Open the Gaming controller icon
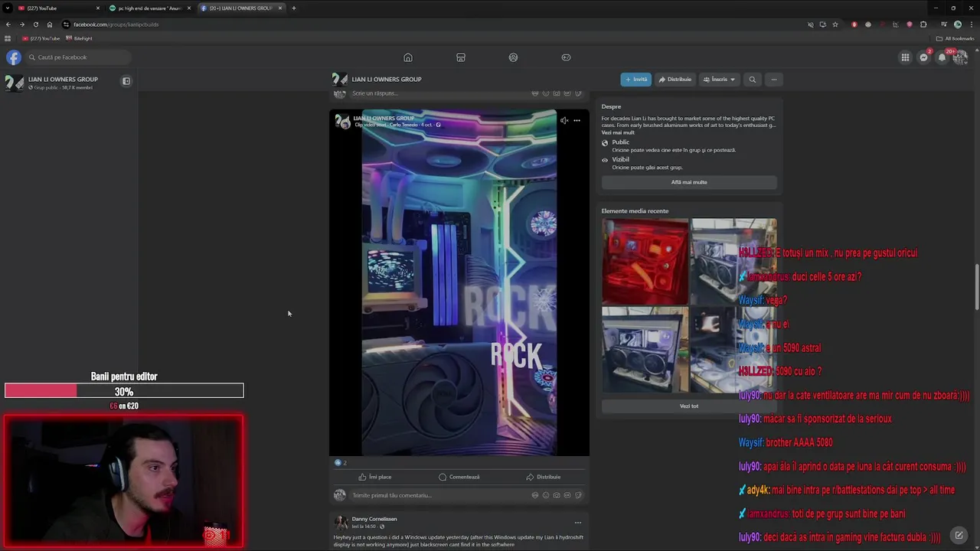The image size is (980, 551). pos(566,57)
